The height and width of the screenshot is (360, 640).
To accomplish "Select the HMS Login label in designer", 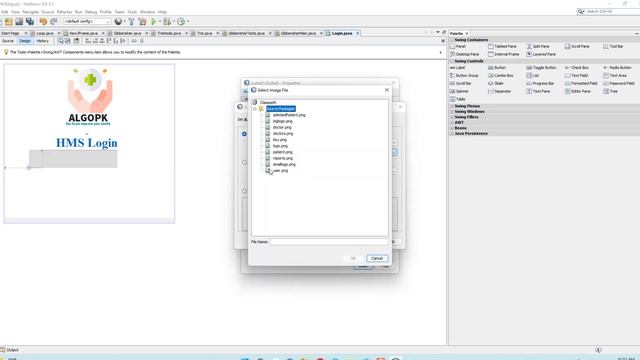I will pyautogui.click(x=87, y=143).
